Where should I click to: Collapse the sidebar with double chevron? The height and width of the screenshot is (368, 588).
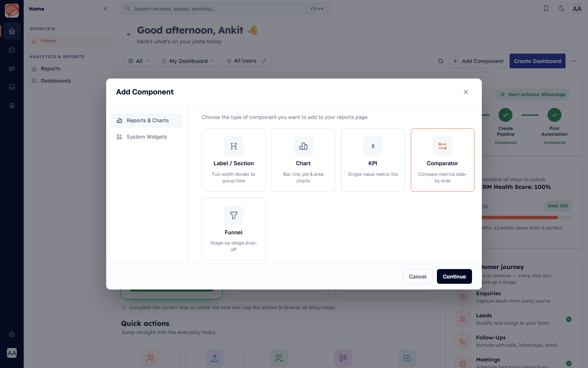(105, 9)
